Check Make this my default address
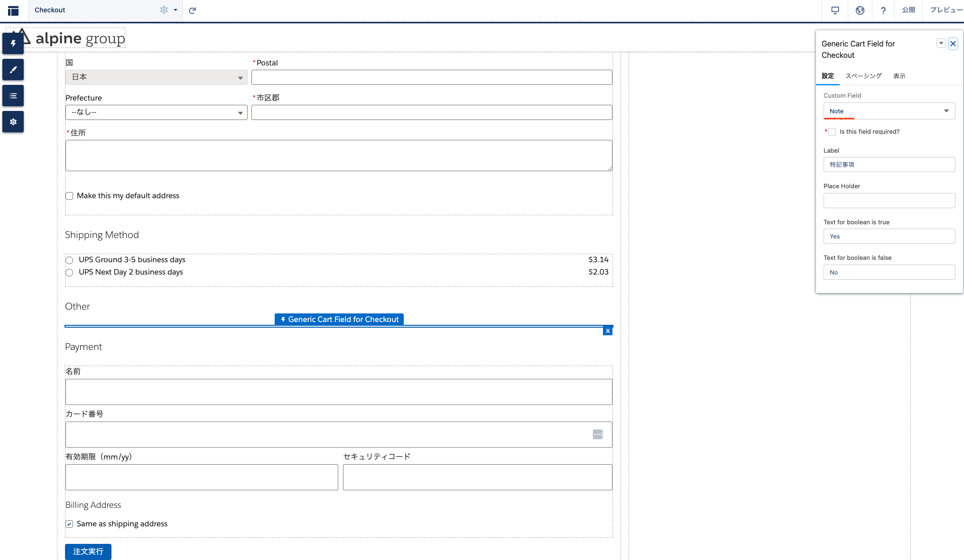Viewport: 964px width, 560px height. click(69, 196)
